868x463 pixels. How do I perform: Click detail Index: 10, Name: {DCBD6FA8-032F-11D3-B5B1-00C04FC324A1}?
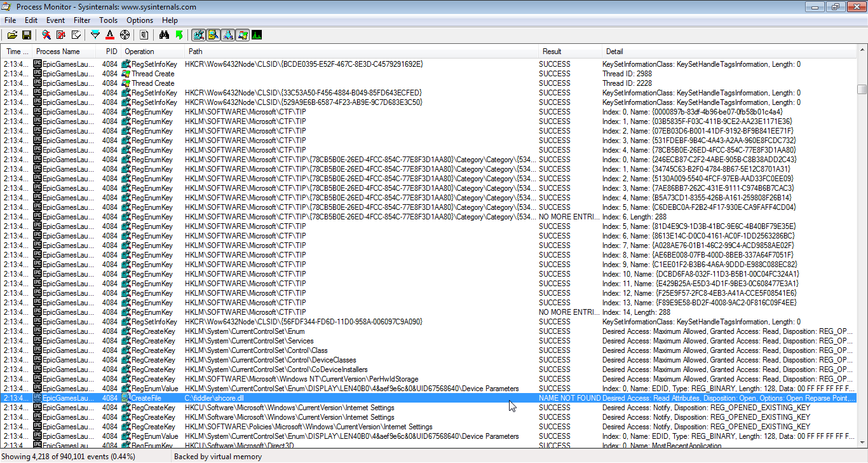(700, 274)
